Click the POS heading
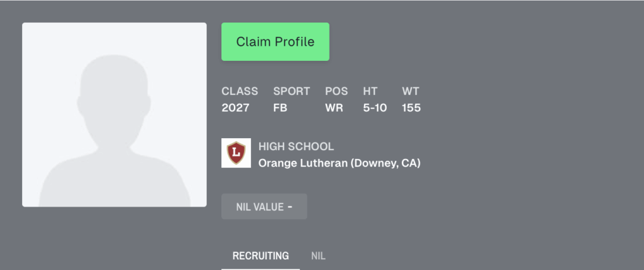 336,91
